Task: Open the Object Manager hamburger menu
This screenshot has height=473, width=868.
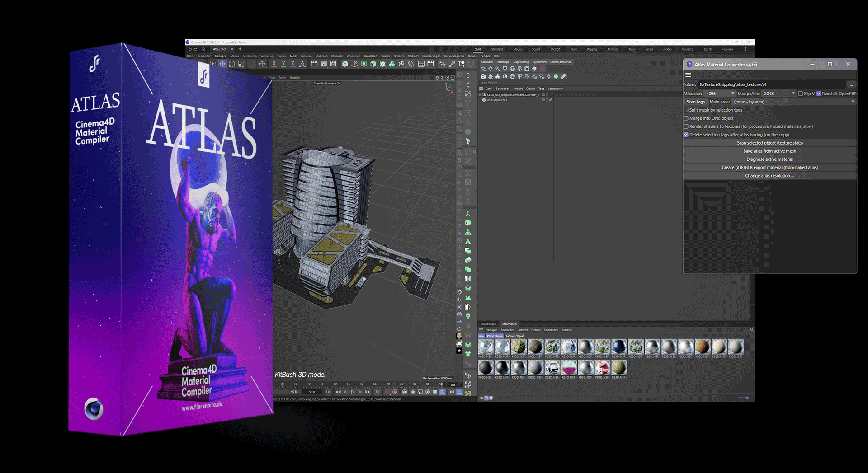Action: click(x=481, y=89)
